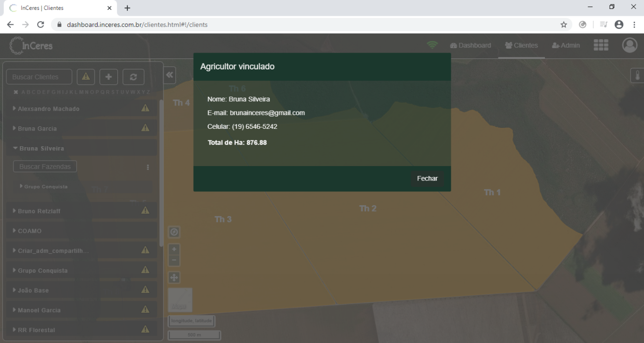Open the Admin menu item

click(x=566, y=46)
